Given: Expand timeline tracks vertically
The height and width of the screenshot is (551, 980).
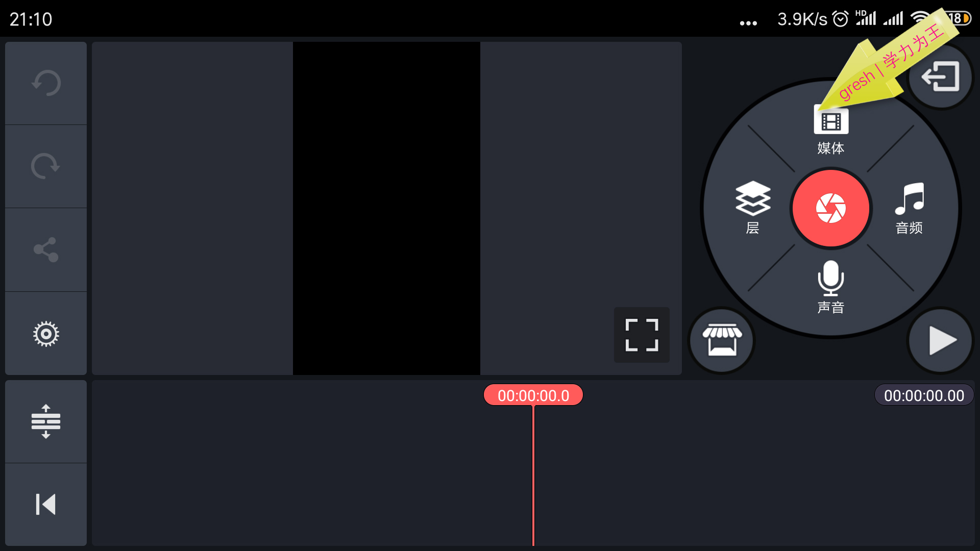Looking at the screenshot, I should [46, 421].
